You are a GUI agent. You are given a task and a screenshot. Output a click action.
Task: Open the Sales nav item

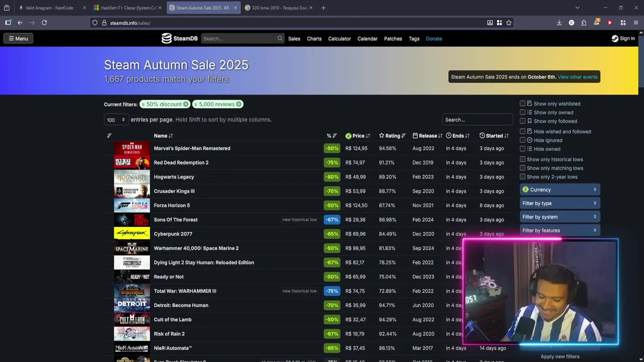294,39
